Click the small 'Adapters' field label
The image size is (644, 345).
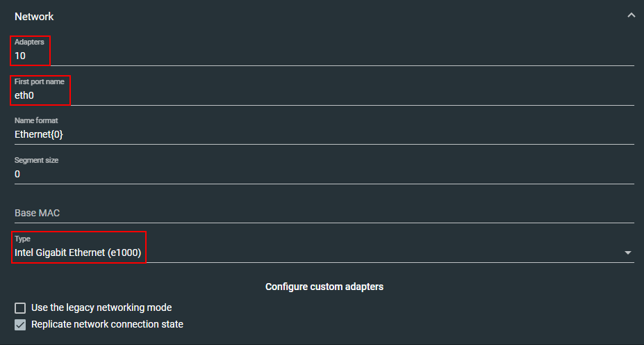29,42
